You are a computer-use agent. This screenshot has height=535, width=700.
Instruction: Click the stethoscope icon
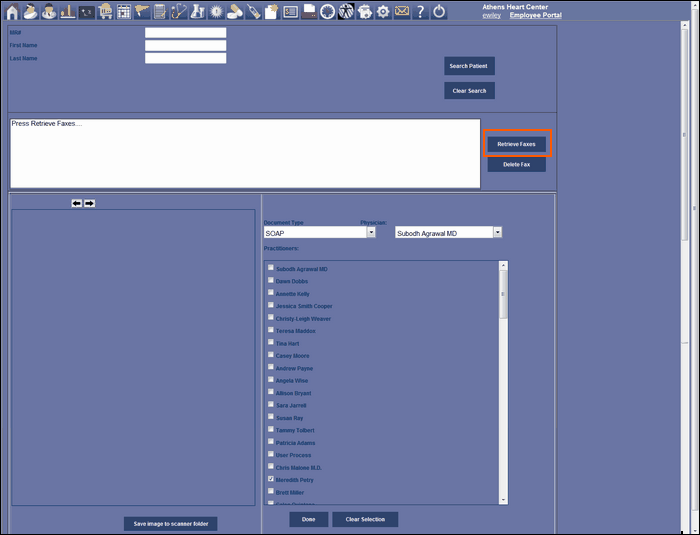coord(179,12)
